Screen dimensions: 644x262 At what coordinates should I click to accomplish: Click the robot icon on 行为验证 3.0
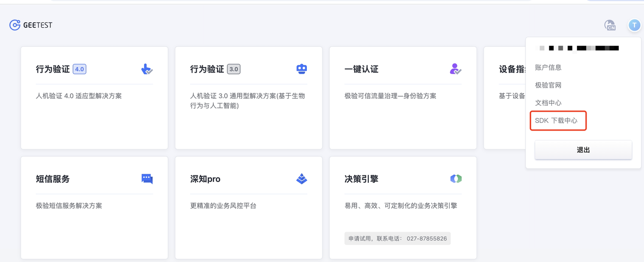pyautogui.click(x=301, y=69)
